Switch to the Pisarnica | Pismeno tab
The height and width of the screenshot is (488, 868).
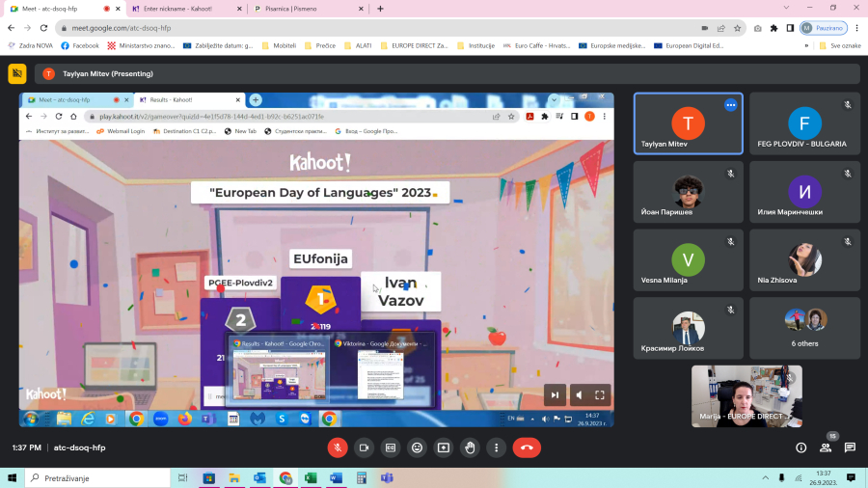[290, 9]
